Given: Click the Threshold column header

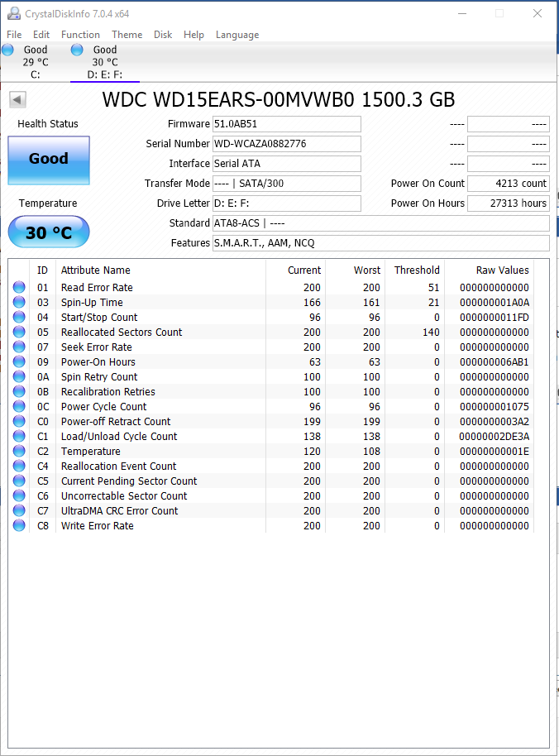Looking at the screenshot, I should (414, 270).
